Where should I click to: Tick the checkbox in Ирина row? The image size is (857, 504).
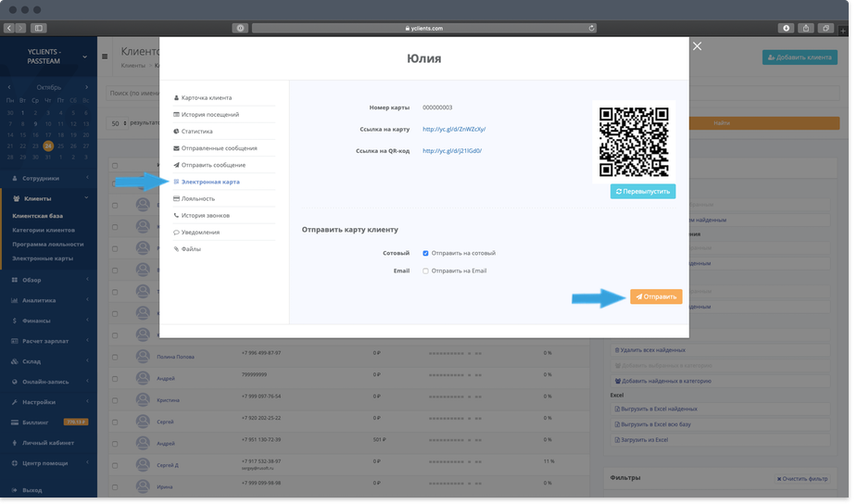[115, 487]
